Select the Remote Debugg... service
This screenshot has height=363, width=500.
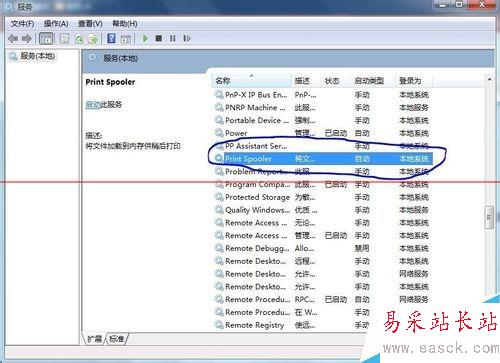click(x=322, y=248)
